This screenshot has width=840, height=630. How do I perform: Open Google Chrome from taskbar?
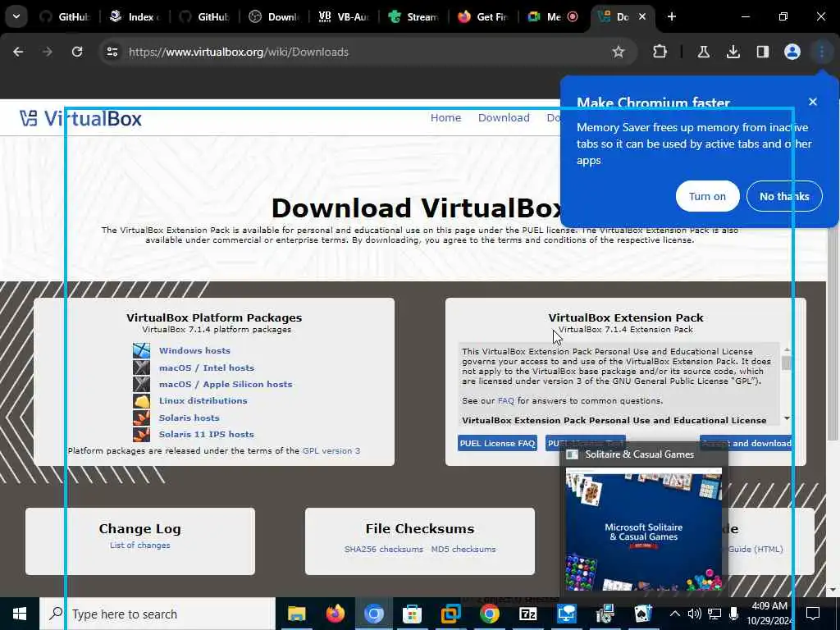pyautogui.click(x=489, y=614)
